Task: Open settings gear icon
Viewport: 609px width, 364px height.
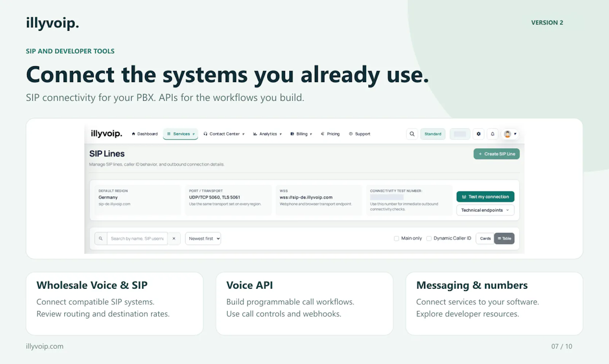Action: 478,134
